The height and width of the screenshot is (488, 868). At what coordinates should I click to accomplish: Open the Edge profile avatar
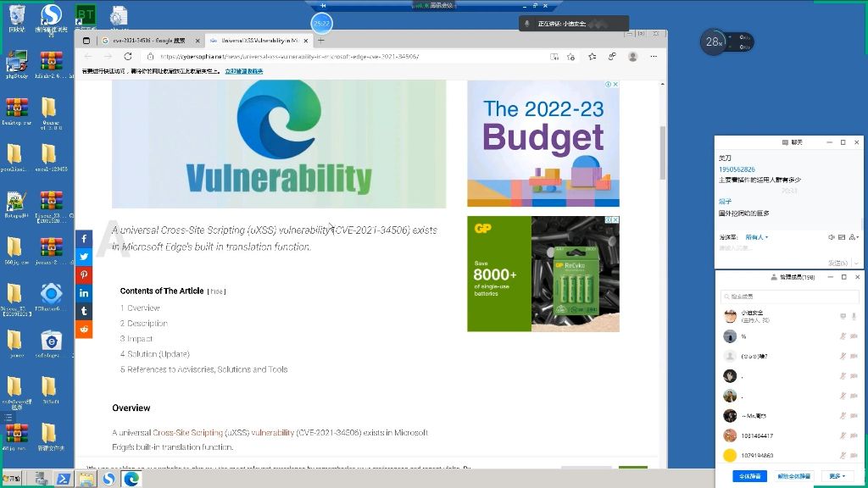(632, 57)
